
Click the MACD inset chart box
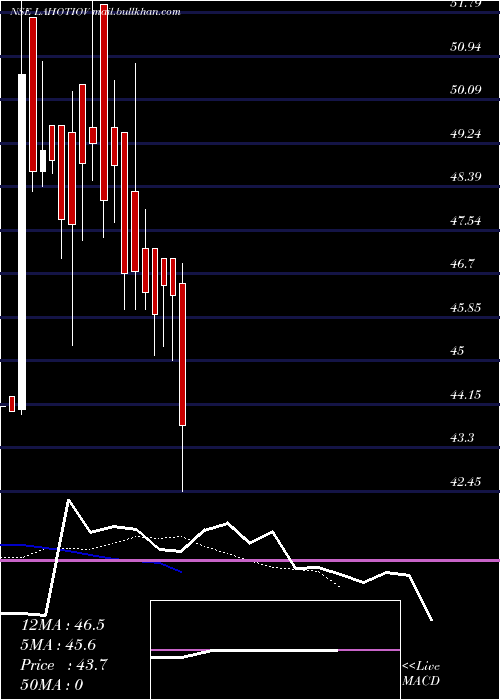(275, 650)
